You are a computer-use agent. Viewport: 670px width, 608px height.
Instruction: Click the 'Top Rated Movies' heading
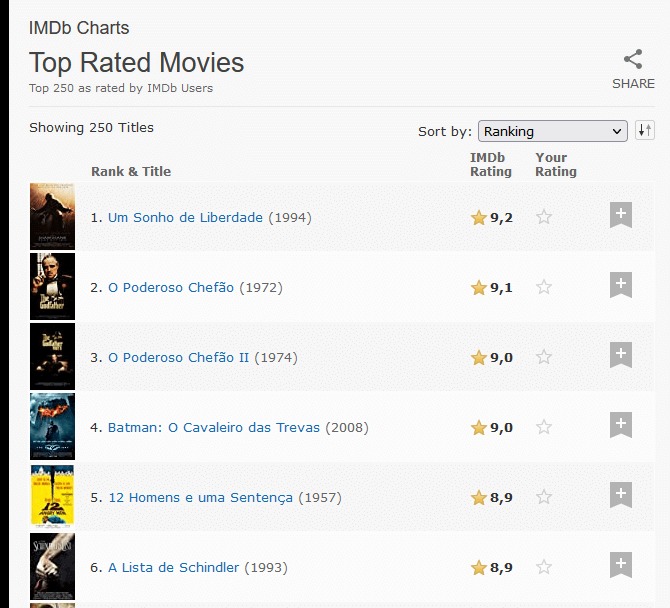click(x=136, y=63)
